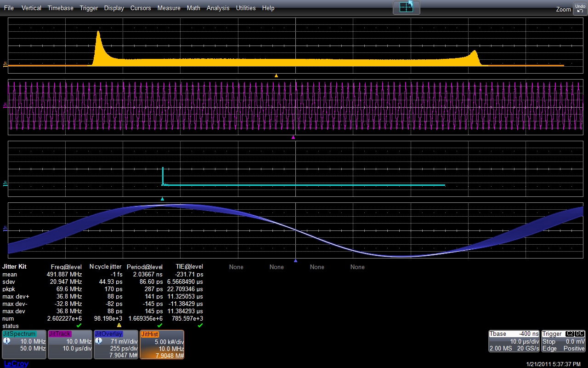Open the Tbase timebase descriptor box

[514, 341]
